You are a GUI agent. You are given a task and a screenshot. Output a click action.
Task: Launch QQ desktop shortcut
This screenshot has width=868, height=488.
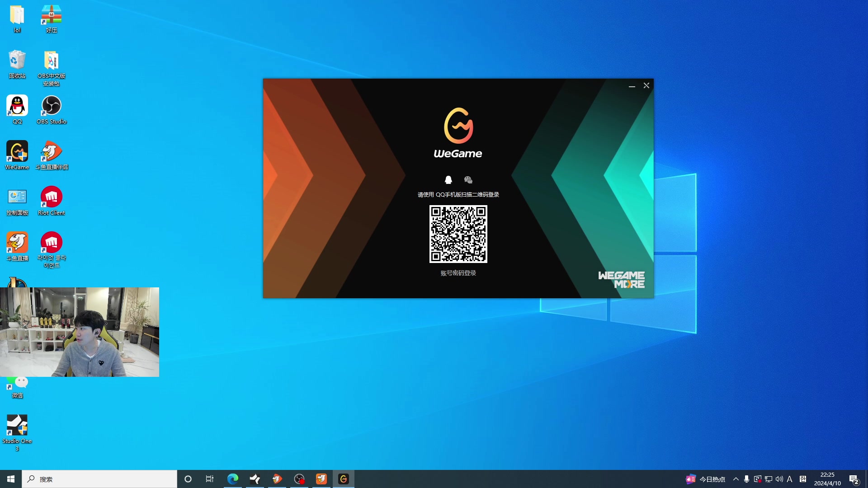point(17,110)
